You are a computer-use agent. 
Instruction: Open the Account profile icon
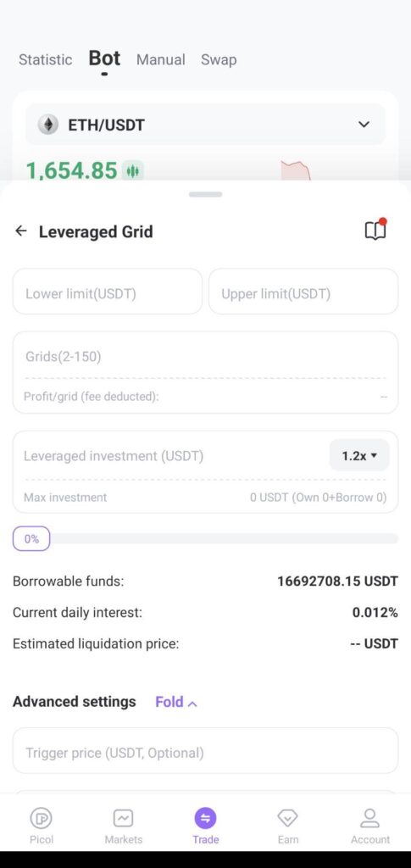370,818
